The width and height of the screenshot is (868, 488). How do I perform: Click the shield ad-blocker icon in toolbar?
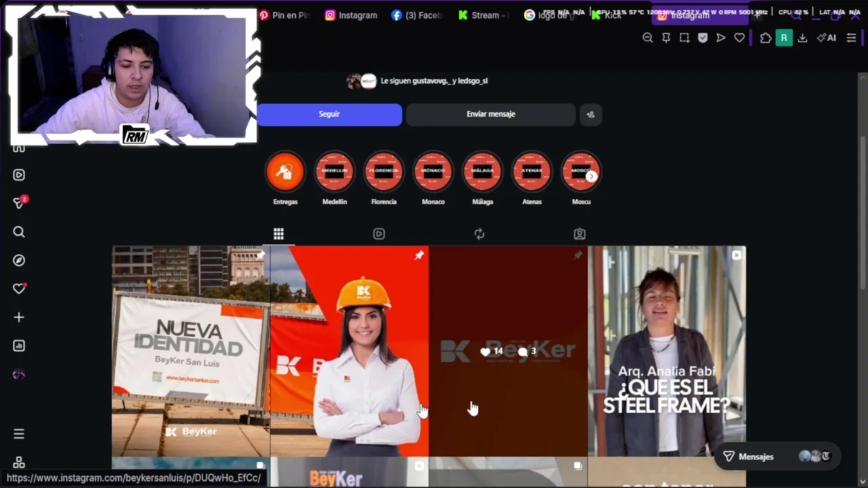pyautogui.click(x=703, y=38)
